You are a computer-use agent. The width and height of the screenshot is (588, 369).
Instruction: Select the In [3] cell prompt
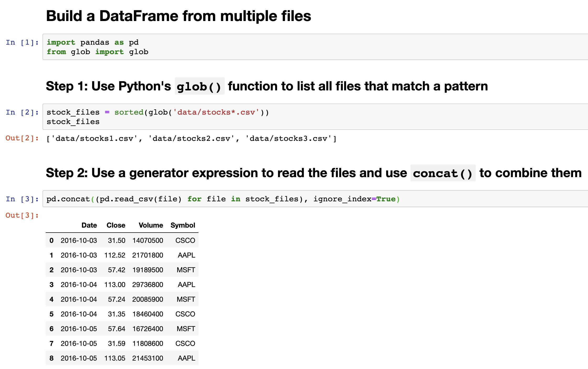pyautogui.click(x=22, y=199)
